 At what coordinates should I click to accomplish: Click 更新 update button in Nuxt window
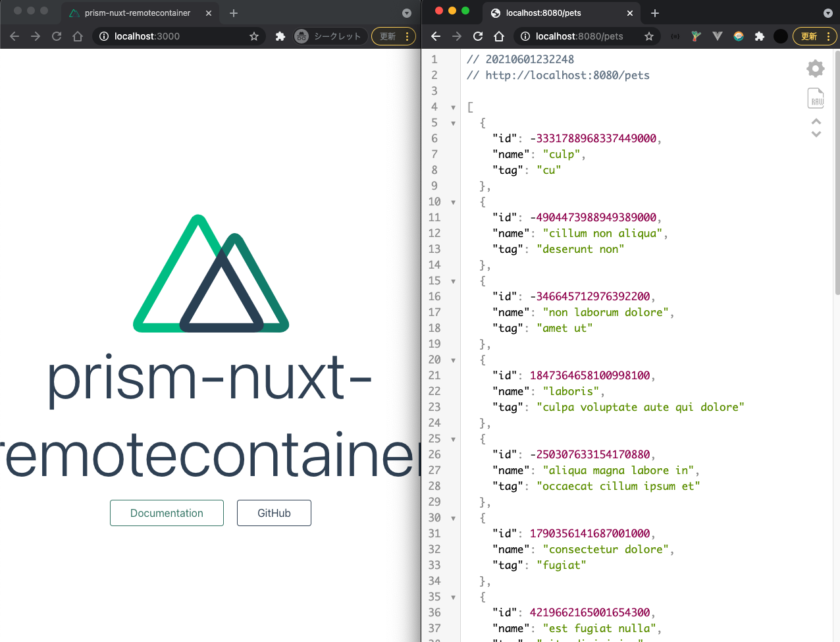tap(394, 36)
